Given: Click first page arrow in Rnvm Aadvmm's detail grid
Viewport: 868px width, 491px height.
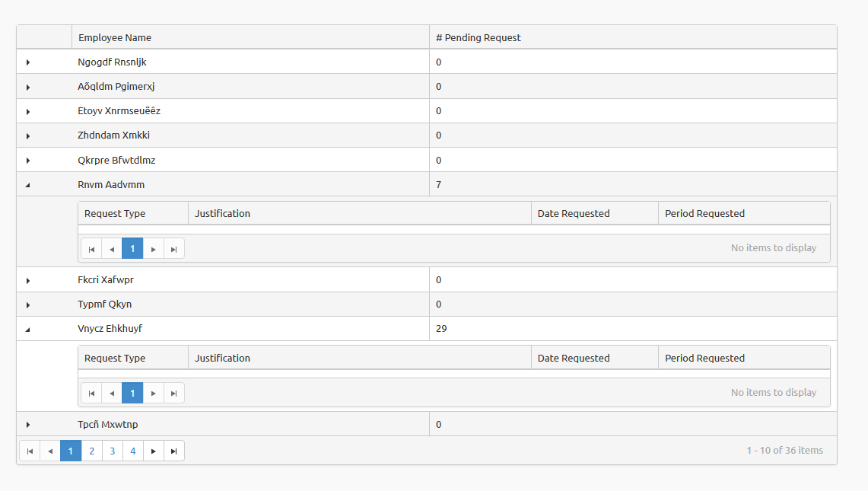Looking at the screenshot, I should click(x=91, y=248).
